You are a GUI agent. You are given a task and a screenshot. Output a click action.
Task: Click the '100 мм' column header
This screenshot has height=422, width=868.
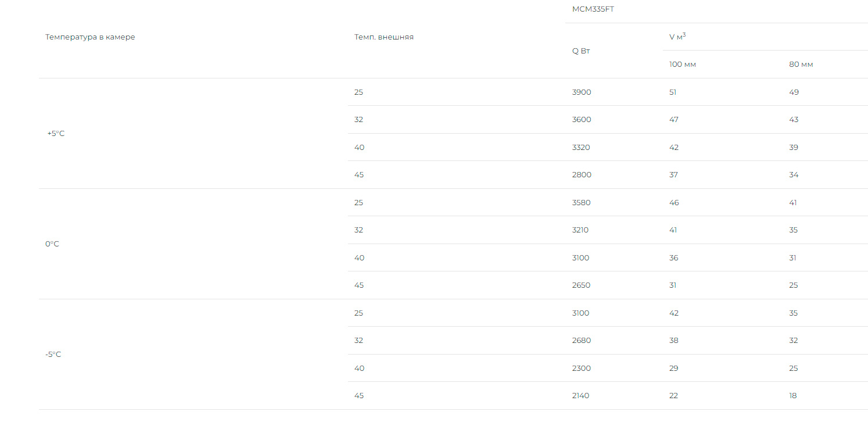(683, 65)
